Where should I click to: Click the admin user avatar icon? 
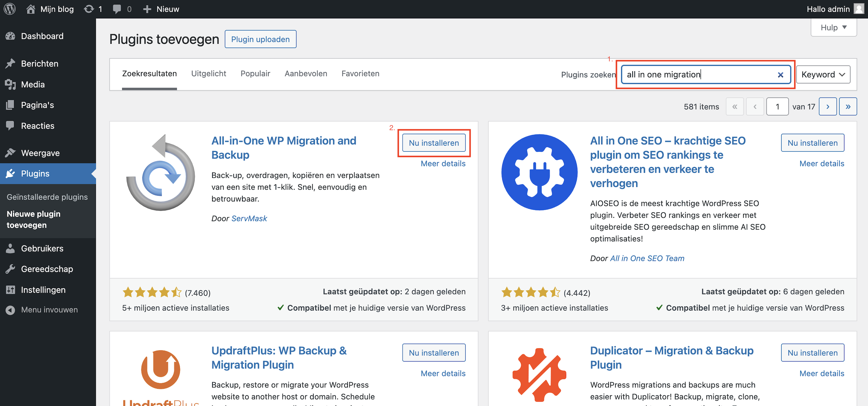(x=859, y=9)
